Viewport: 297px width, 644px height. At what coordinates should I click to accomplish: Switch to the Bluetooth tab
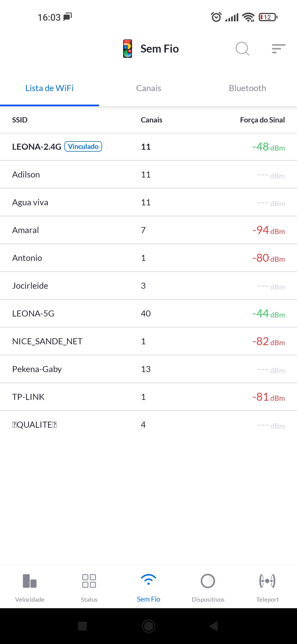pos(248,88)
